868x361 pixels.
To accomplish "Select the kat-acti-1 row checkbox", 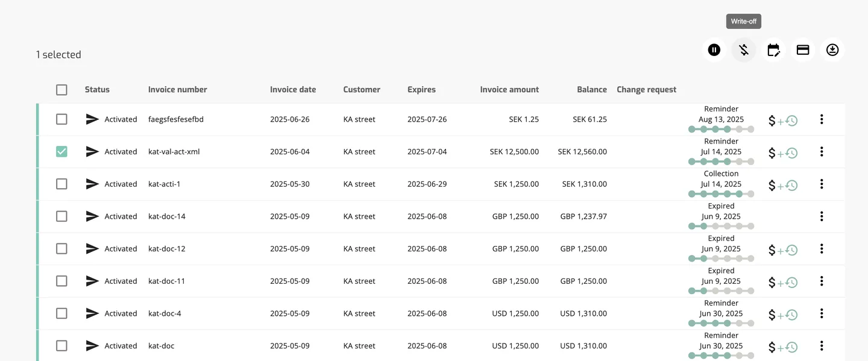I will [x=61, y=184].
